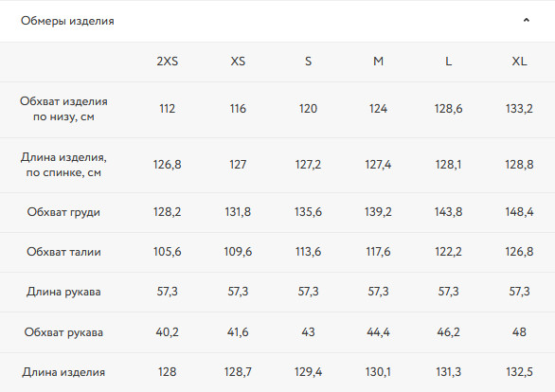The width and height of the screenshot is (555, 392).
Task: Click the Обхват изделия по низу row label
Action: click(63, 109)
